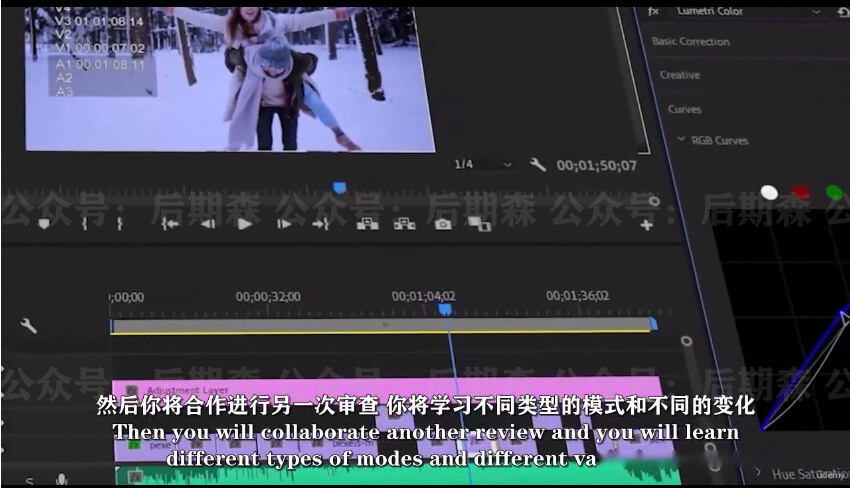The image size is (850, 488).
Task: Click the Mark In bracket icon
Action: 85,224
